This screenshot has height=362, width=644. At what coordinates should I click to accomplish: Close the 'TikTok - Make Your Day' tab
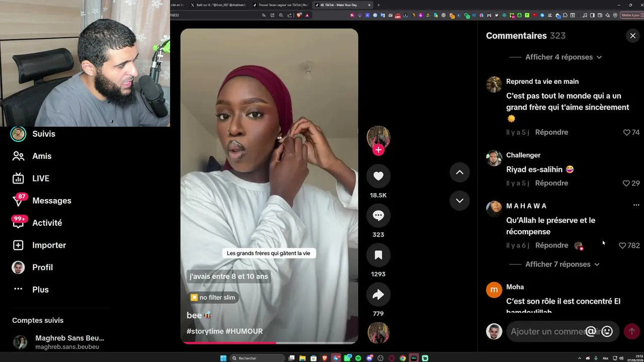pyautogui.click(x=369, y=5)
